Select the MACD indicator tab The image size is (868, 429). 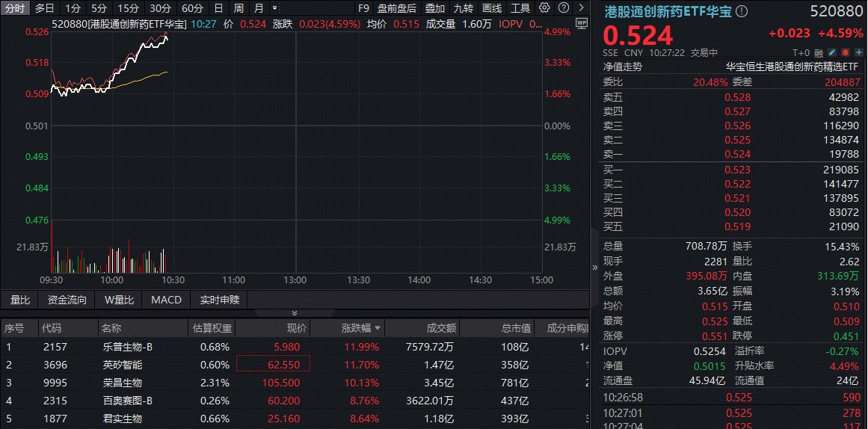[x=166, y=300]
